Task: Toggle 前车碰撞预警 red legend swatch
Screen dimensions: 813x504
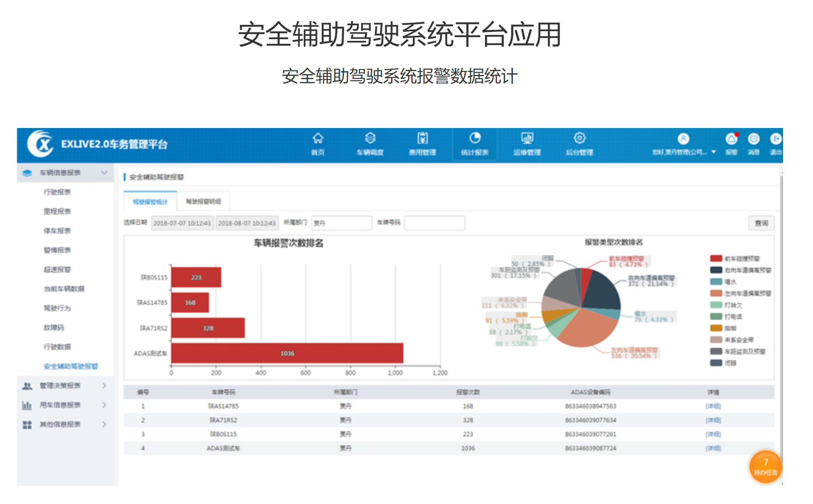Action: click(x=716, y=259)
